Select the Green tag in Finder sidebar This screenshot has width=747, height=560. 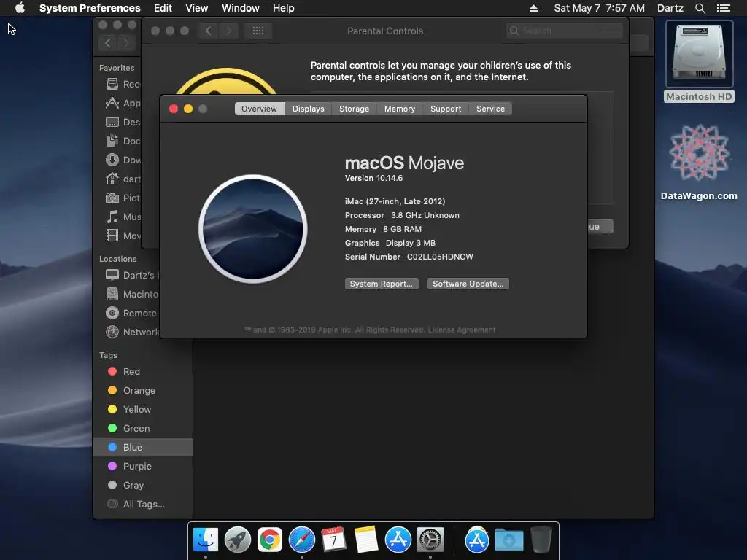[x=142, y=428]
